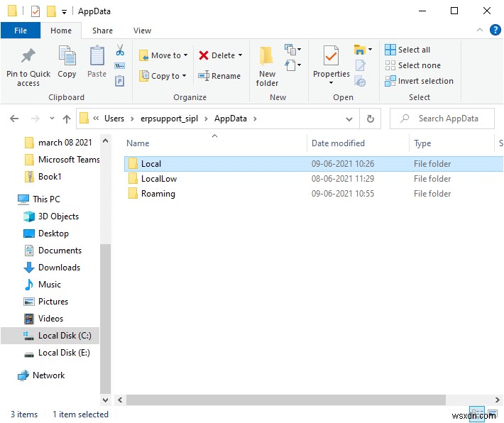
Task: Select the LocalLow folder row
Action: coord(313,179)
